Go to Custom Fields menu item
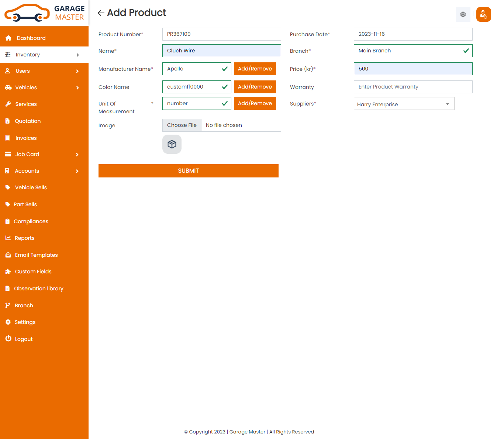Screen dimensions: 504x439 click(33, 272)
